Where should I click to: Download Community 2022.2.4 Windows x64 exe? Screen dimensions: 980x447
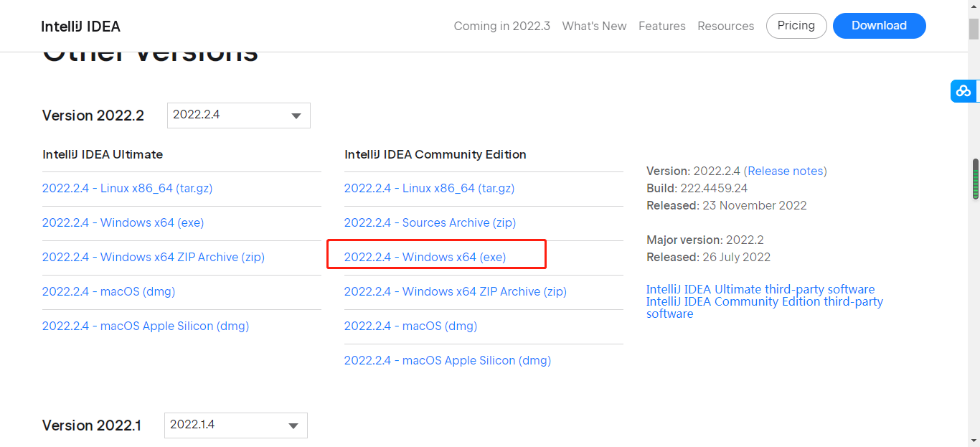tap(425, 257)
